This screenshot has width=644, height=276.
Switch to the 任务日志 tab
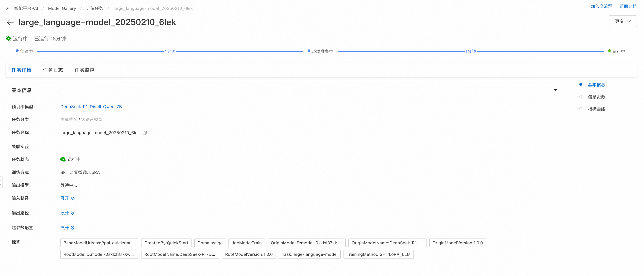[x=53, y=70]
